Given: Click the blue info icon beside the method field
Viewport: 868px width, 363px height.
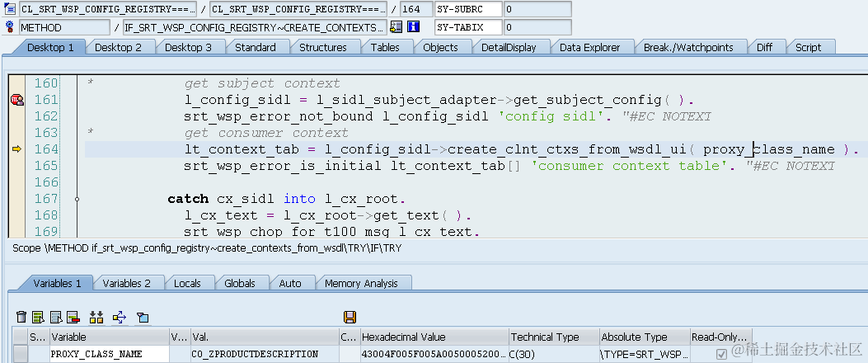Looking at the screenshot, I should [x=413, y=26].
